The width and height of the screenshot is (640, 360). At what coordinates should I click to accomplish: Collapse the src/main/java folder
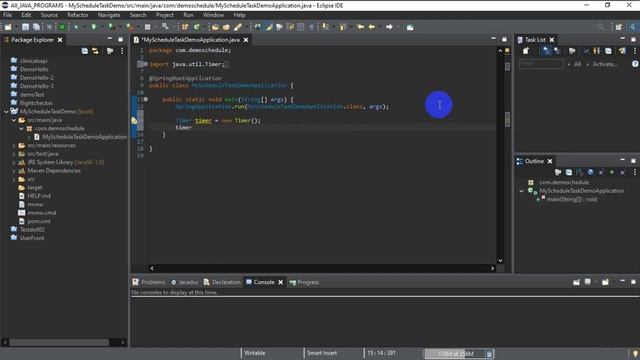point(14,120)
